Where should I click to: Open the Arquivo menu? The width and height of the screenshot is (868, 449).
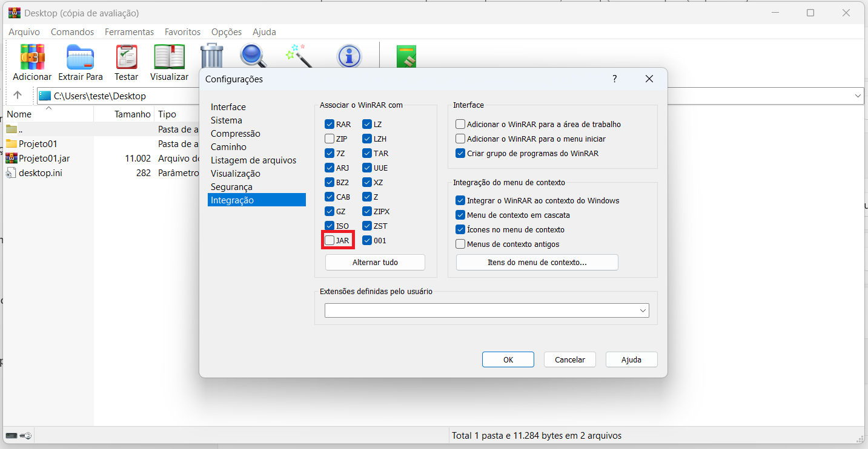[x=24, y=32]
